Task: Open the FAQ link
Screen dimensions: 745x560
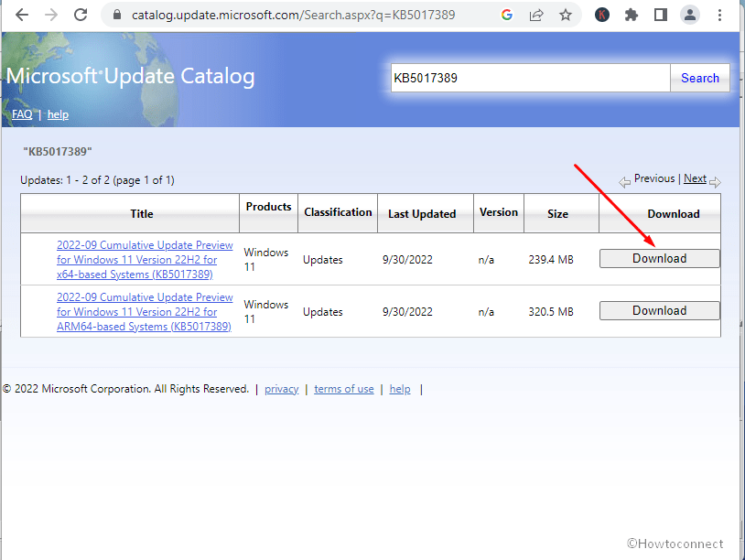Action: click(x=22, y=114)
